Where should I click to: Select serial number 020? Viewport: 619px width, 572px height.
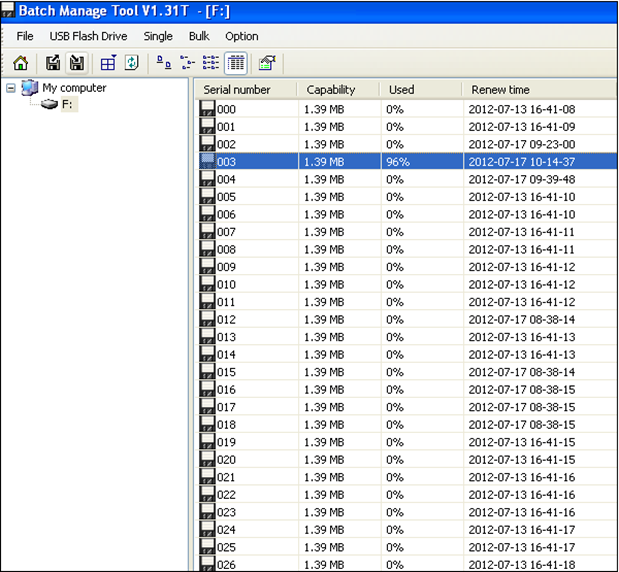pyautogui.click(x=226, y=459)
